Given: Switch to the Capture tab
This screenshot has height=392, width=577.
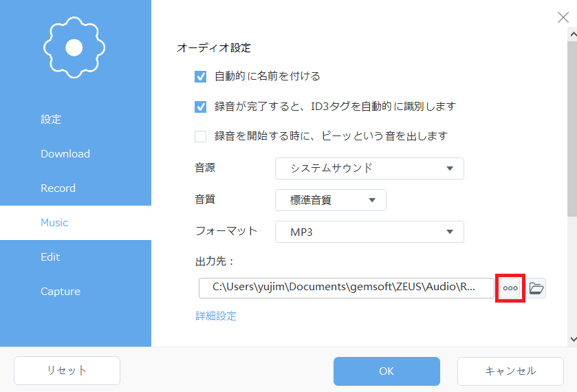Looking at the screenshot, I should tap(61, 292).
